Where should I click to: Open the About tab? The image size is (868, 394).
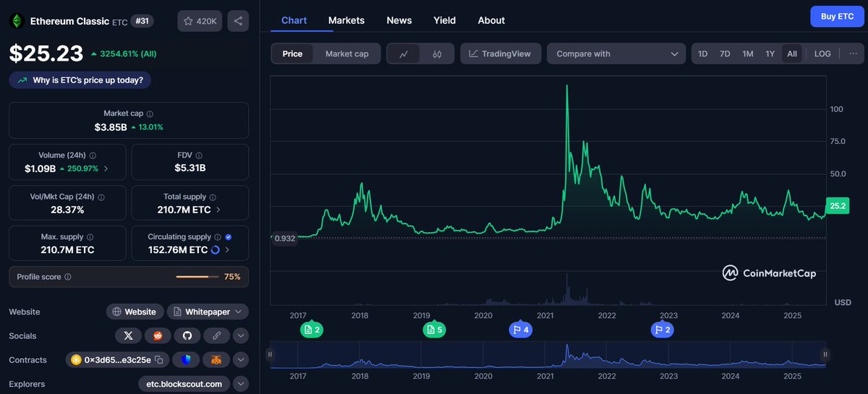click(x=491, y=20)
